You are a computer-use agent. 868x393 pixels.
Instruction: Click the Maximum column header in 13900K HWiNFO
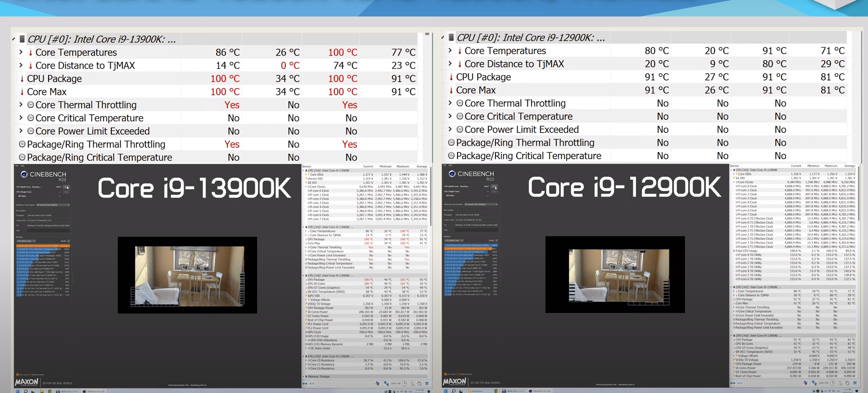tap(403, 166)
